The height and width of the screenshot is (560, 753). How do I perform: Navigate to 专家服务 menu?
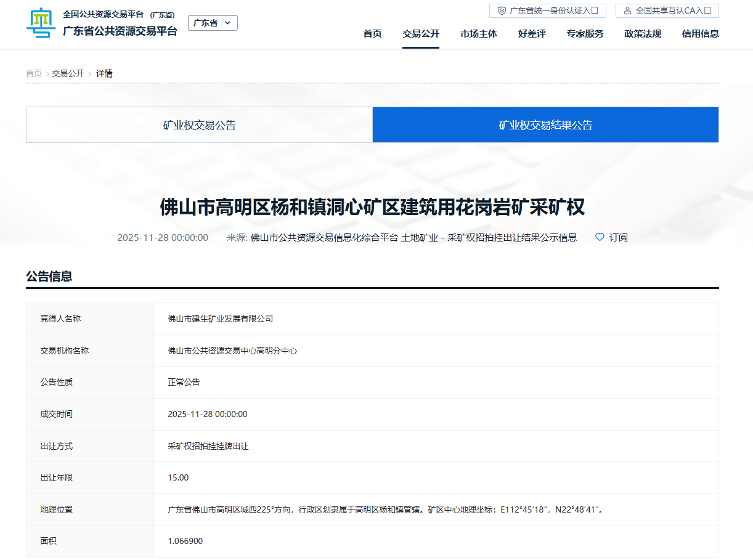585,34
